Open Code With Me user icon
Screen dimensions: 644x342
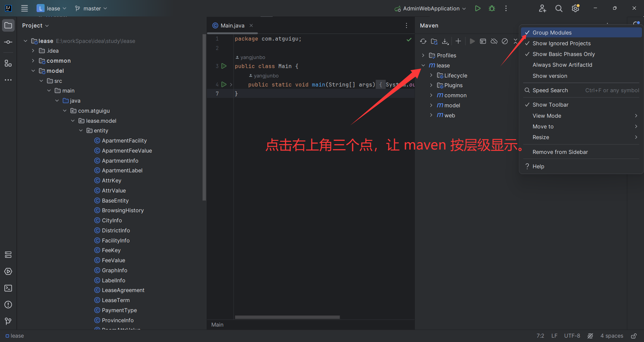542,8
